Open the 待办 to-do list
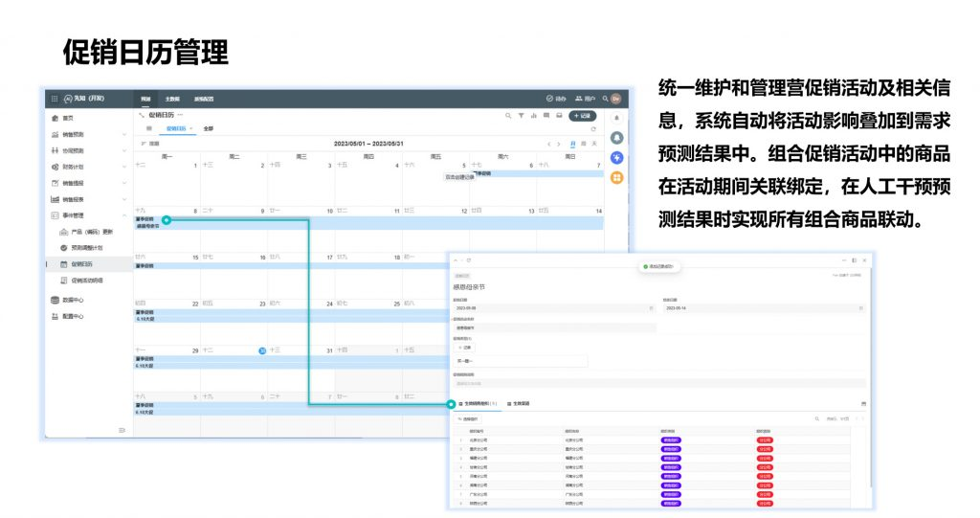This screenshot has width=980, height=518. [x=556, y=99]
